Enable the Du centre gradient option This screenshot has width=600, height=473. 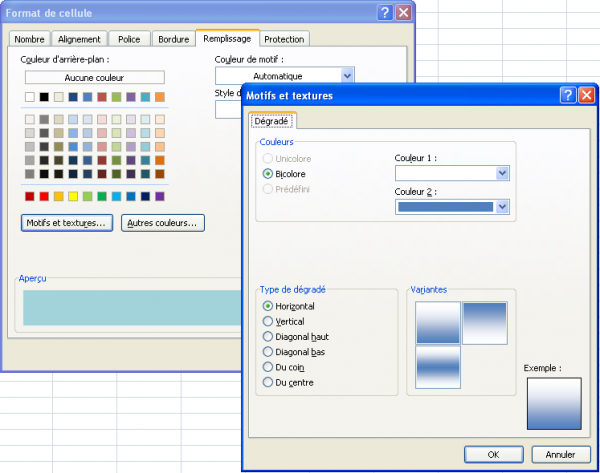click(x=268, y=381)
